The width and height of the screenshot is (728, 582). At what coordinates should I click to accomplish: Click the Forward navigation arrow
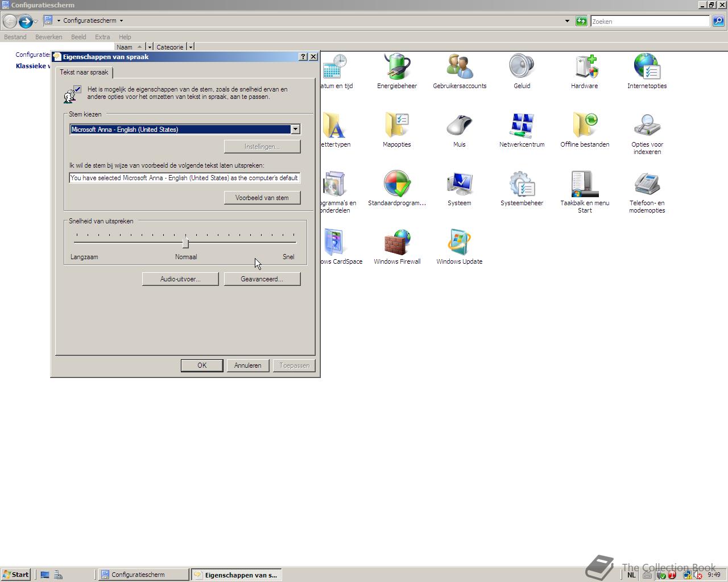[25, 21]
